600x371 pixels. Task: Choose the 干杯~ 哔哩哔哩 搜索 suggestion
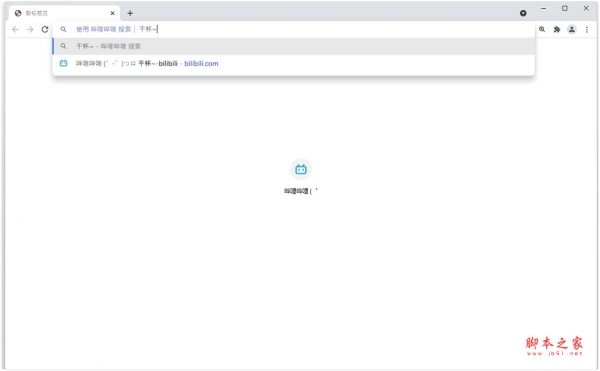[x=293, y=46]
